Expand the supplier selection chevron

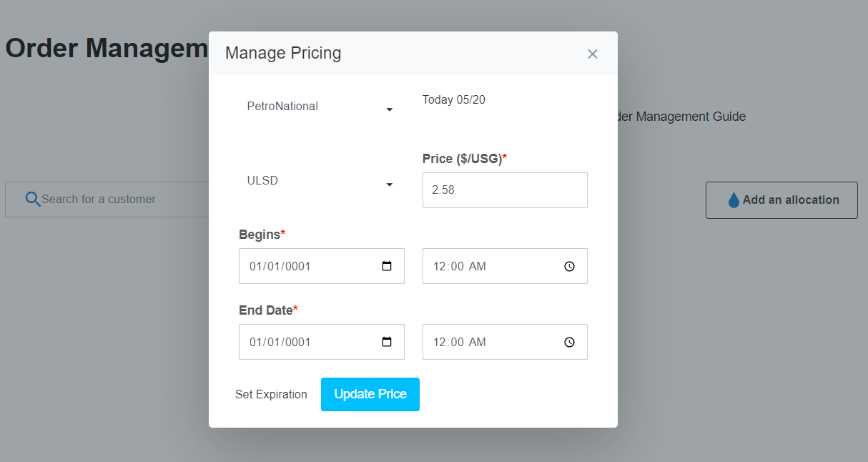[x=389, y=109]
